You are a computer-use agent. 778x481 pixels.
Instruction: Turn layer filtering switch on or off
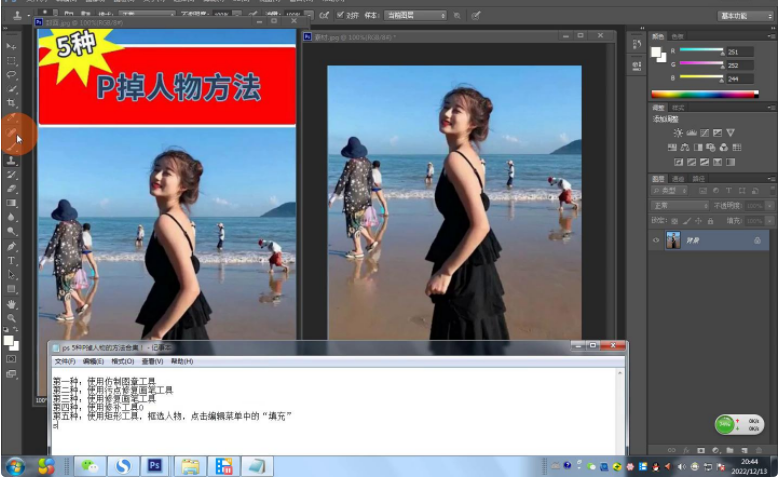[772, 191]
